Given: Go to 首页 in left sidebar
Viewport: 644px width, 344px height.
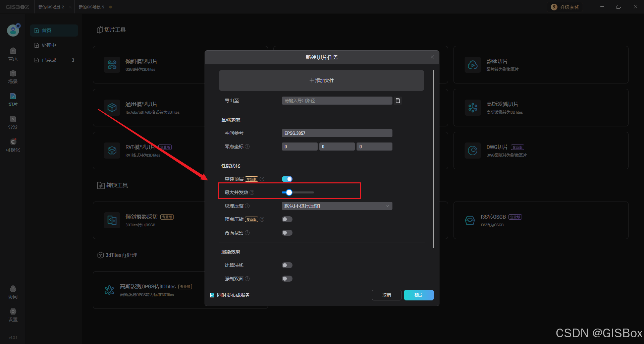Looking at the screenshot, I should [x=13, y=54].
